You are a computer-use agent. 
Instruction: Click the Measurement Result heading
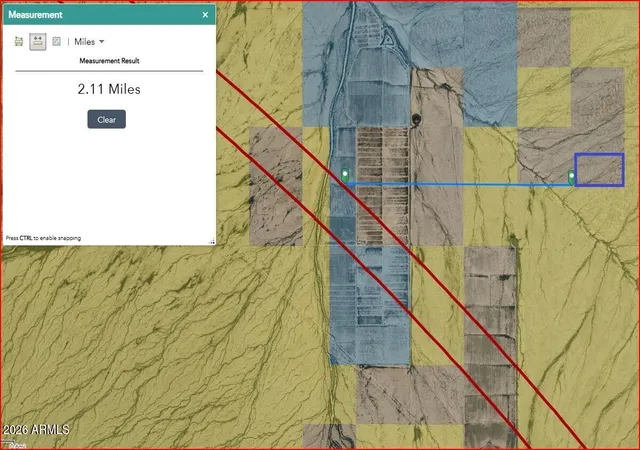[109, 61]
